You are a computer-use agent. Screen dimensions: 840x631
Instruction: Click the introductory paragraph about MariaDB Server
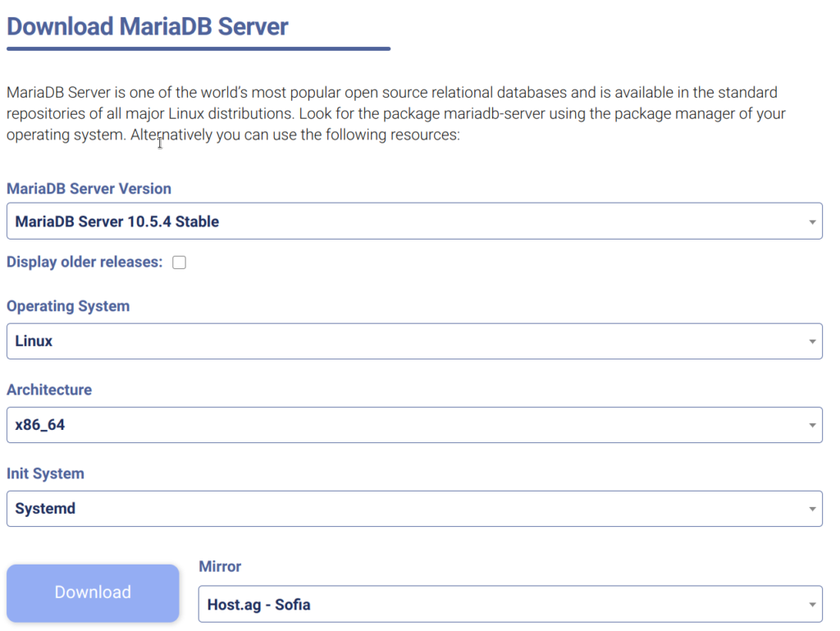pos(396,113)
